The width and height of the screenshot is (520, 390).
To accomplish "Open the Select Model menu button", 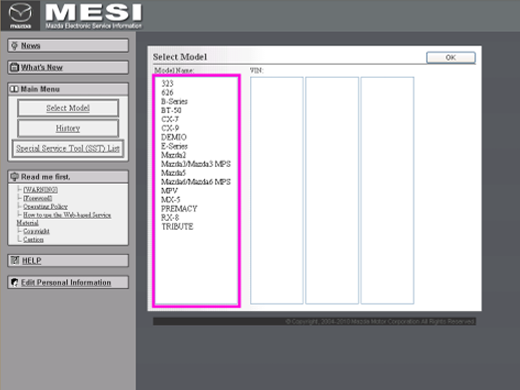I will pyautogui.click(x=68, y=108).
